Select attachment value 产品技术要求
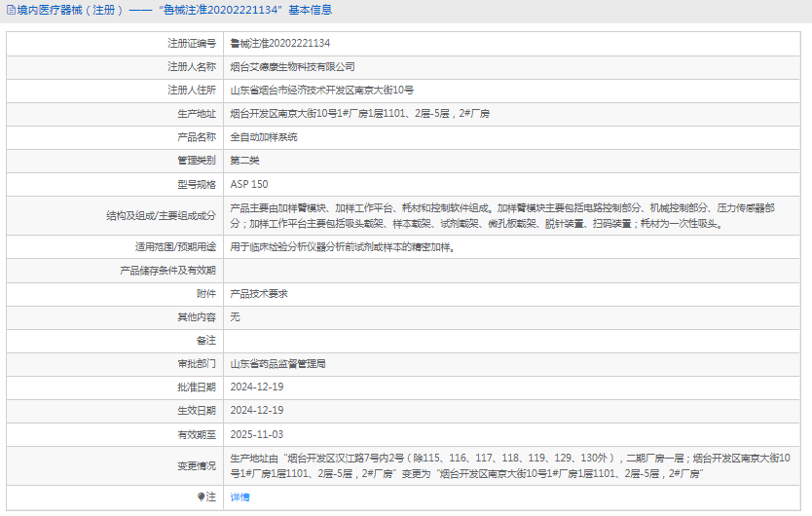812x516 pixels. 259,294
